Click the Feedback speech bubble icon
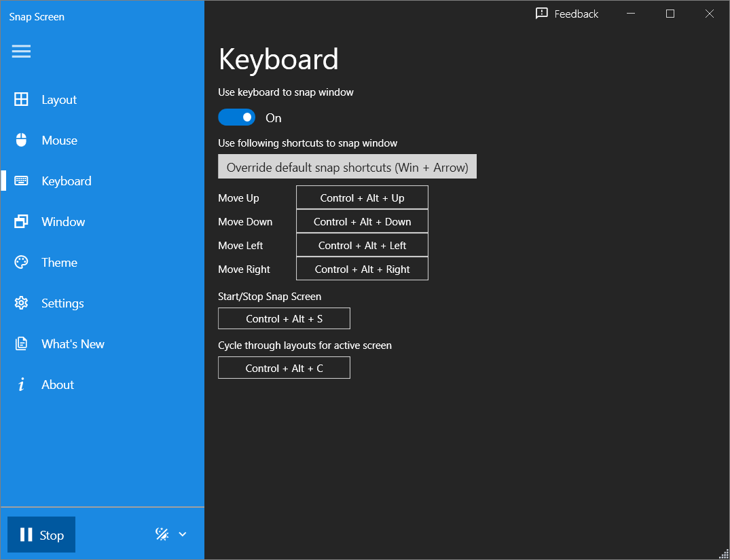730x560 pixels. click(541, 14)
